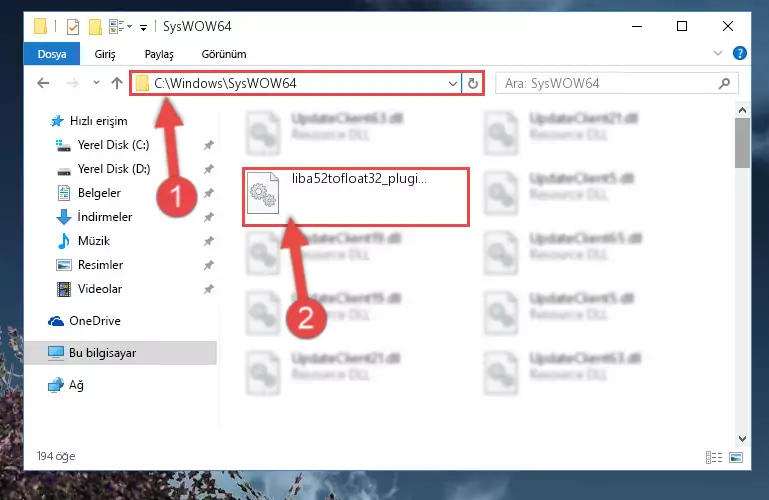Screen dimensions: 769x500
Task: Select OneDrive in navigation pane
Action: tap(95, 321)
